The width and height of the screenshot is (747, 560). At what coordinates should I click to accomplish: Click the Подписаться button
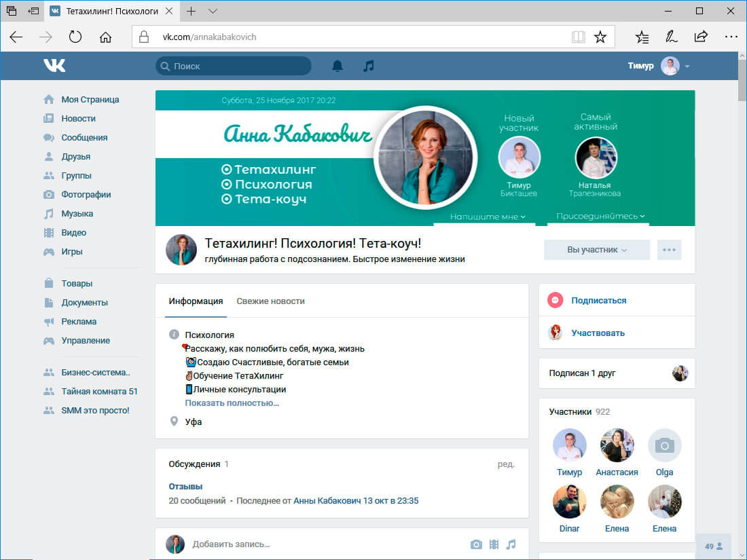tap(599, 301)
